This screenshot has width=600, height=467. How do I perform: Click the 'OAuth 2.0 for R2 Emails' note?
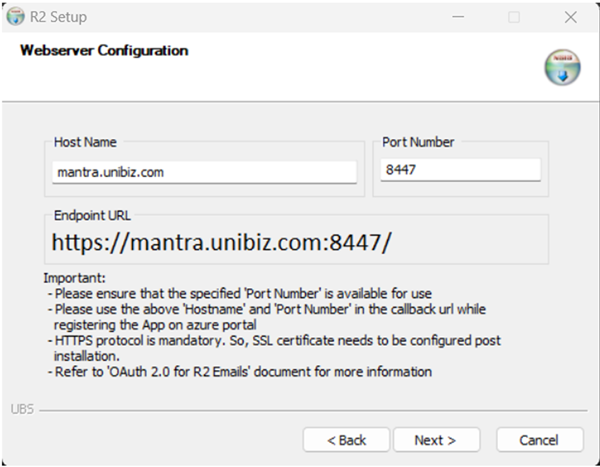coord(242,372)
